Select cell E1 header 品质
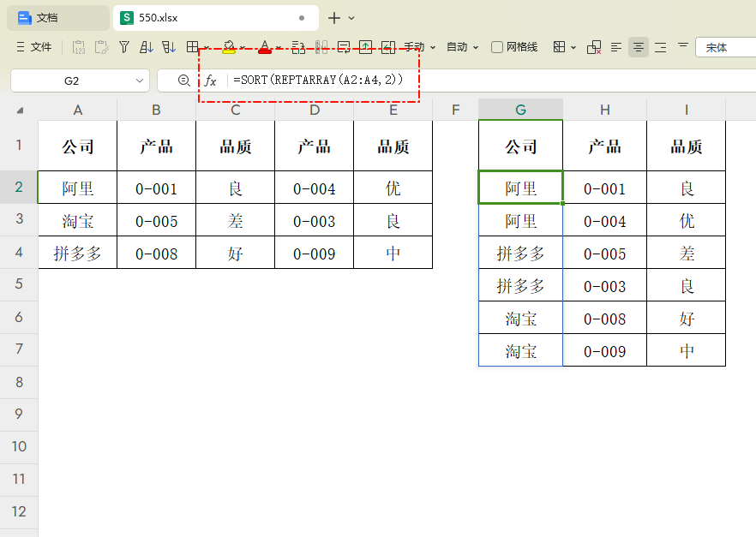Image resolution: width=756 pixels, height=537 pixels. pos(393,146)
